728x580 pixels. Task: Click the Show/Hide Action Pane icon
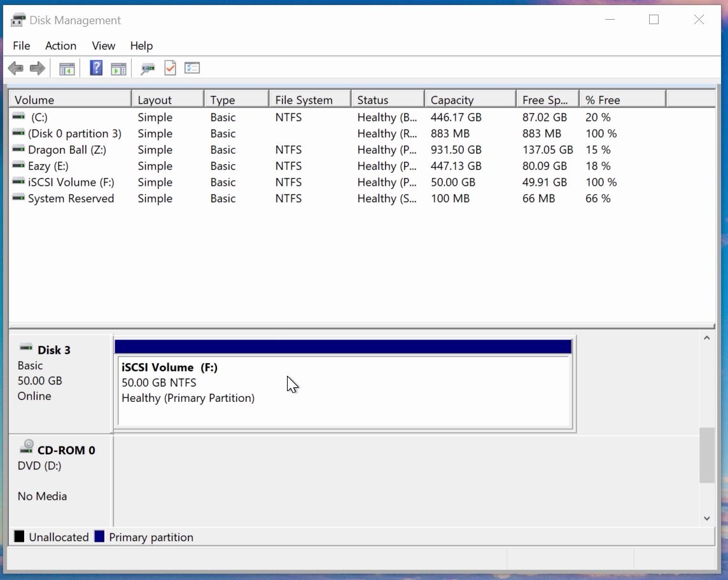(x=118, y=68)
